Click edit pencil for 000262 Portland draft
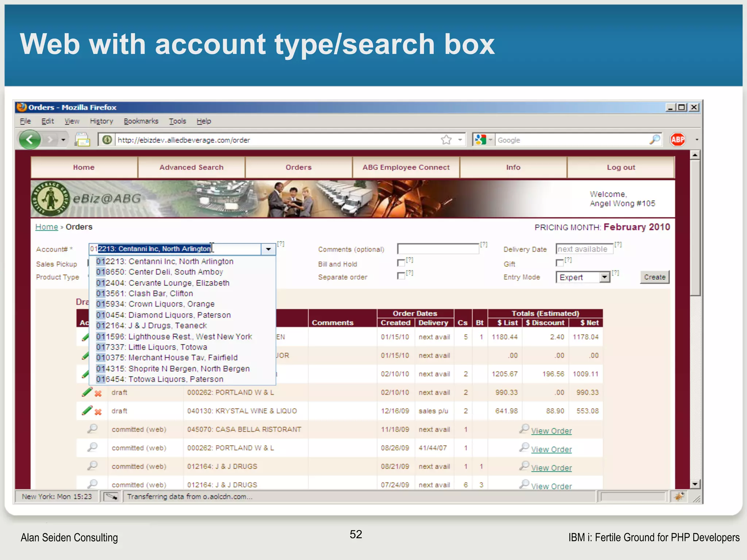The height and width of the screenshot is (560, 747). (87, 392)
